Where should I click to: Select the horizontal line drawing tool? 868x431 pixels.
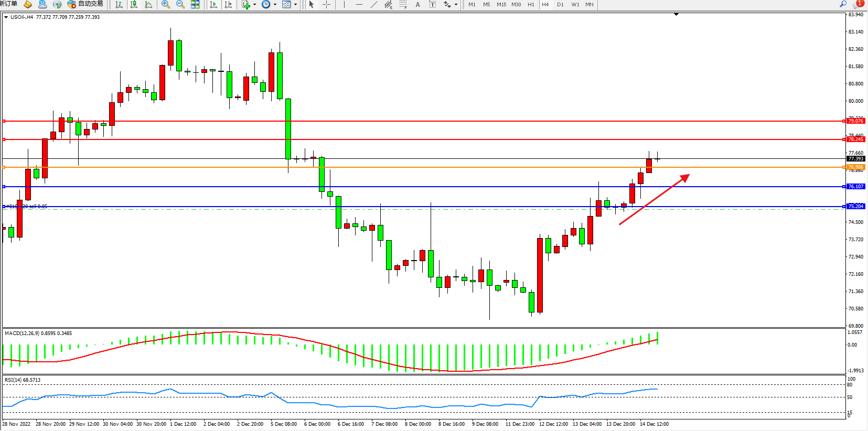[x=359, y=5]
